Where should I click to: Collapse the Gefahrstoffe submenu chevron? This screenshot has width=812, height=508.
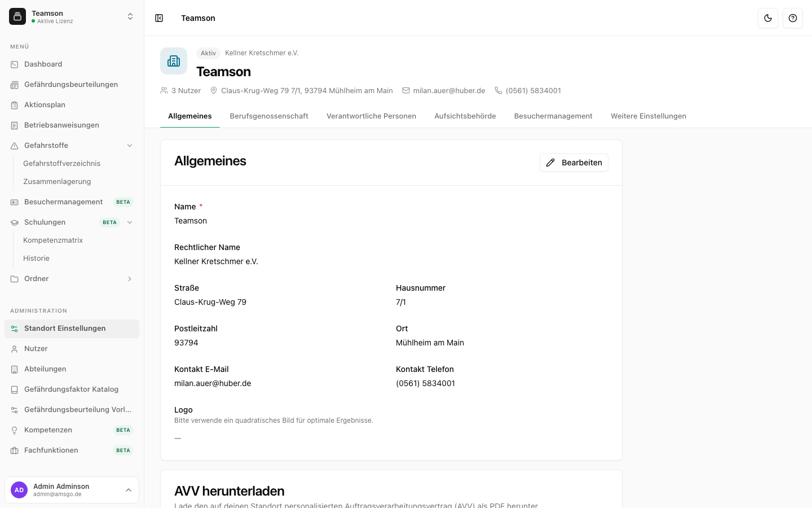130,146
